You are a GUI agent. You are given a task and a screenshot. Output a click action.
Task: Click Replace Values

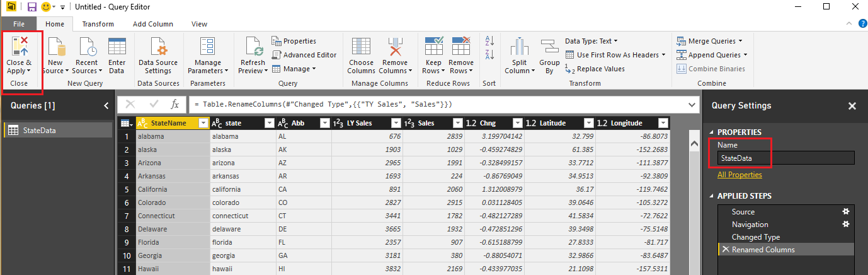595,69
